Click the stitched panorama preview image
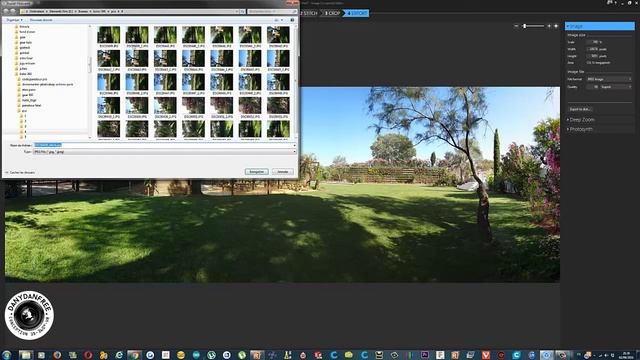Screen dimensions: 640x360 coord(282,184)
